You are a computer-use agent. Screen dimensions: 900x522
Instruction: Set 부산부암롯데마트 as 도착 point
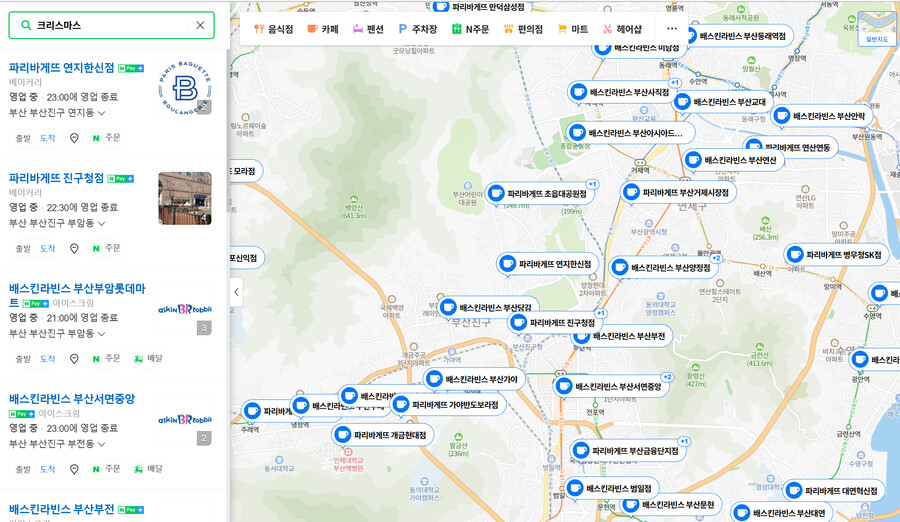point(48,358)
